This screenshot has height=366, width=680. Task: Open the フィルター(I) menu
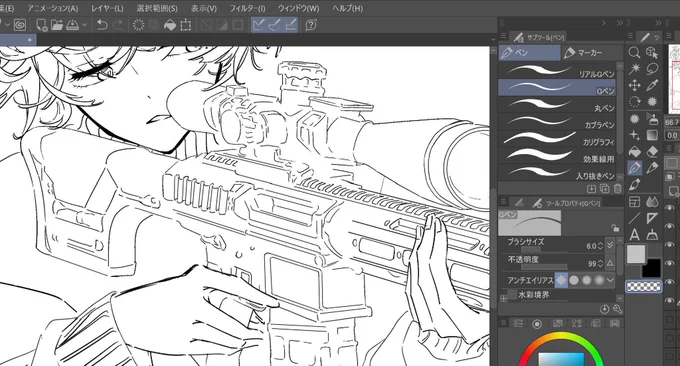point(247,8)
